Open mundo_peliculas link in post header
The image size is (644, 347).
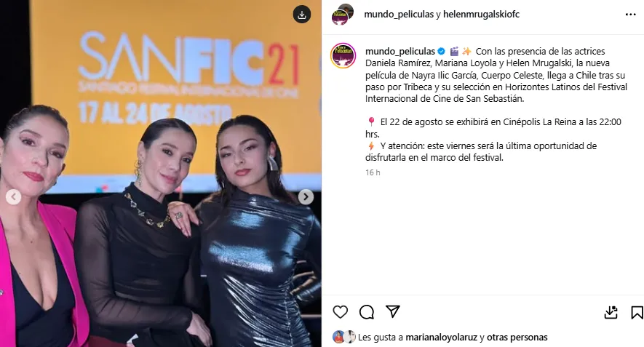pos(399,15)
